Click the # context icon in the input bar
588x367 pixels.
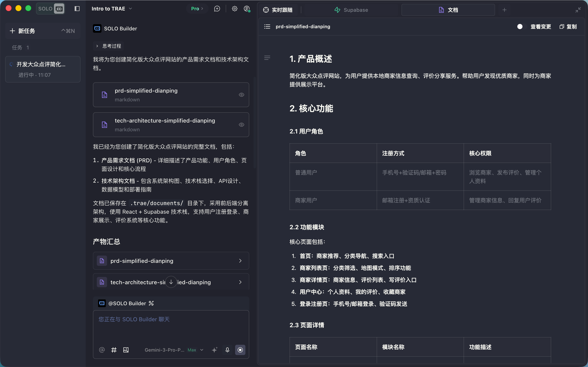pos(114,350)
